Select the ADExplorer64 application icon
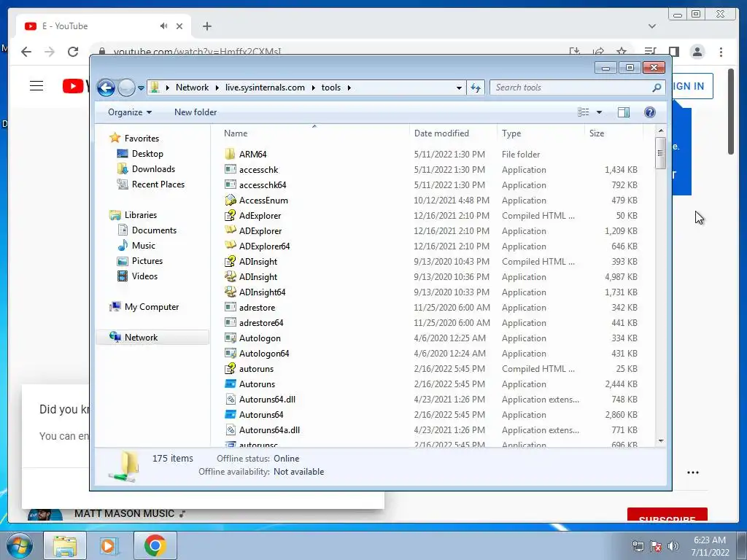747x560 pixels. tap(230, 246)
